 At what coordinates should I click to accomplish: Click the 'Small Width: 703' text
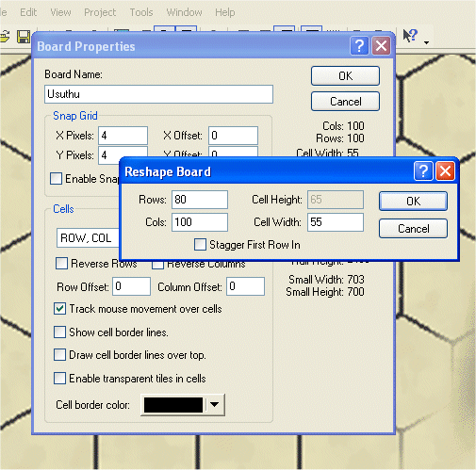326,279
